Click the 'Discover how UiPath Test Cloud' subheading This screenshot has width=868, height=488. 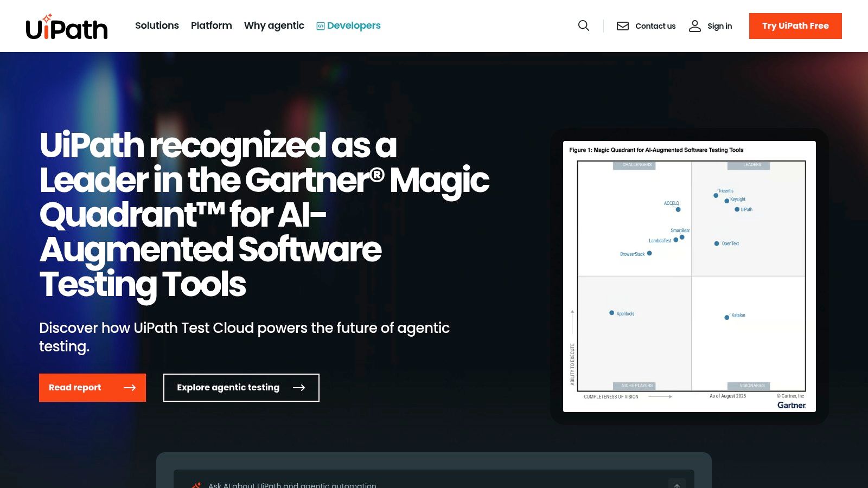[244, 337]
